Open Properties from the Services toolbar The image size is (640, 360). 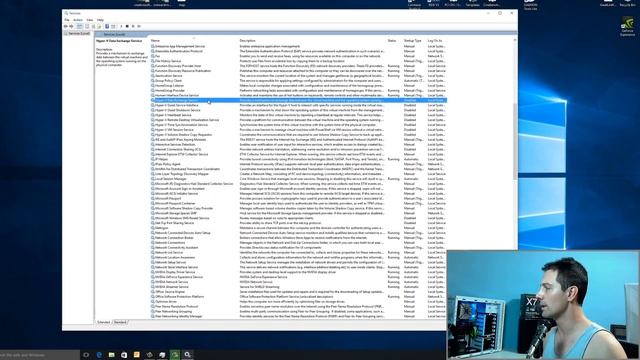click(x=87, y=26)
